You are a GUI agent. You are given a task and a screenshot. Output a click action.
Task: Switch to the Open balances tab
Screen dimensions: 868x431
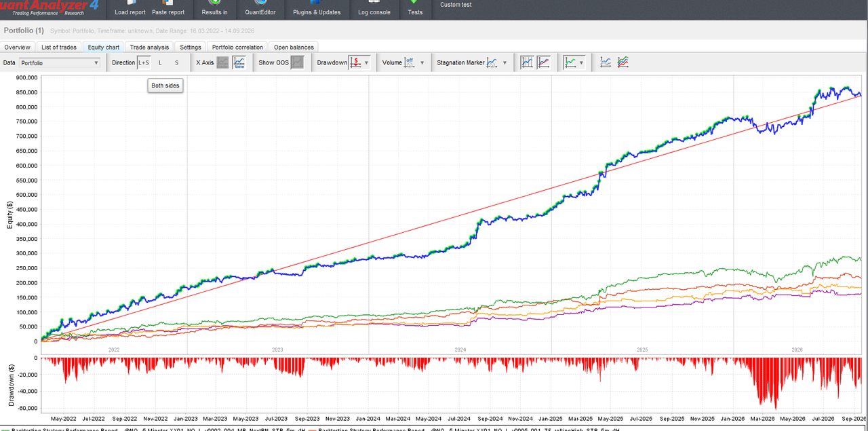pyautogui.click(x=294, y=48)
